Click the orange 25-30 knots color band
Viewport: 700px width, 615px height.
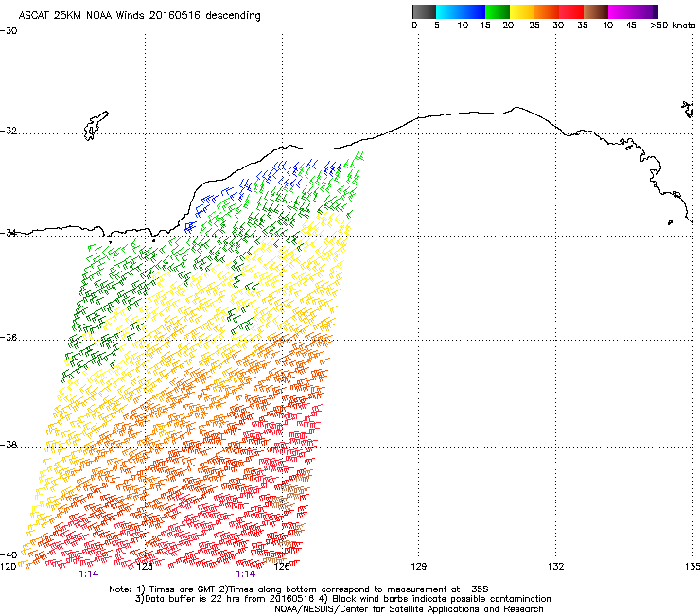click(x=547, y=11)
